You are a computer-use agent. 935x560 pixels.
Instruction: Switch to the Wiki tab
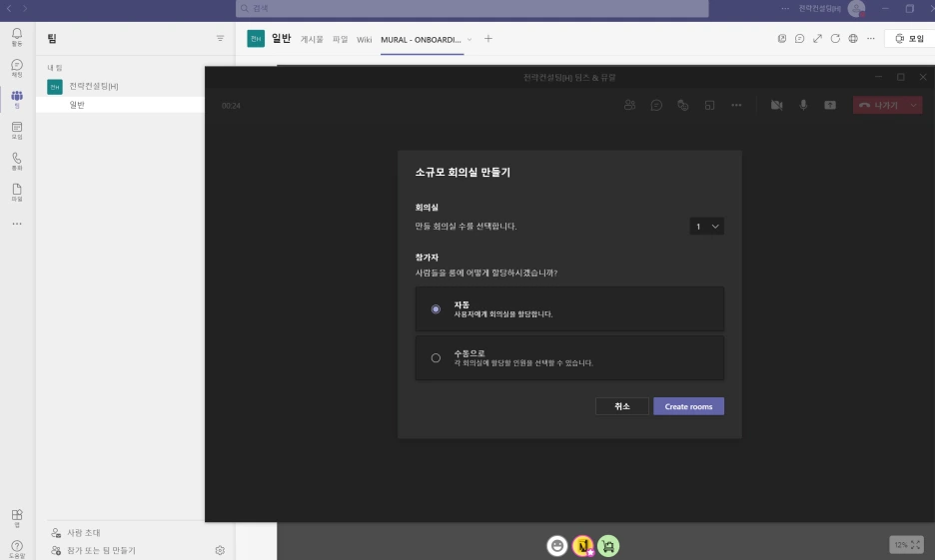click(365, 39)
